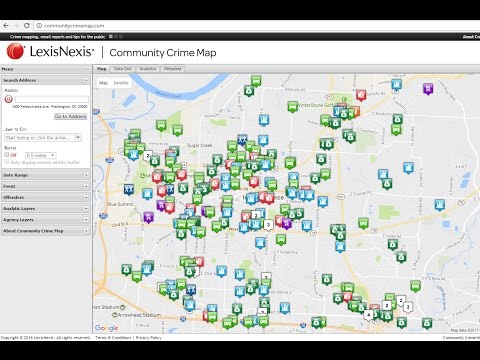
Task: Click the purple marker above 23rd St label
Action: [x=149, y=217]
